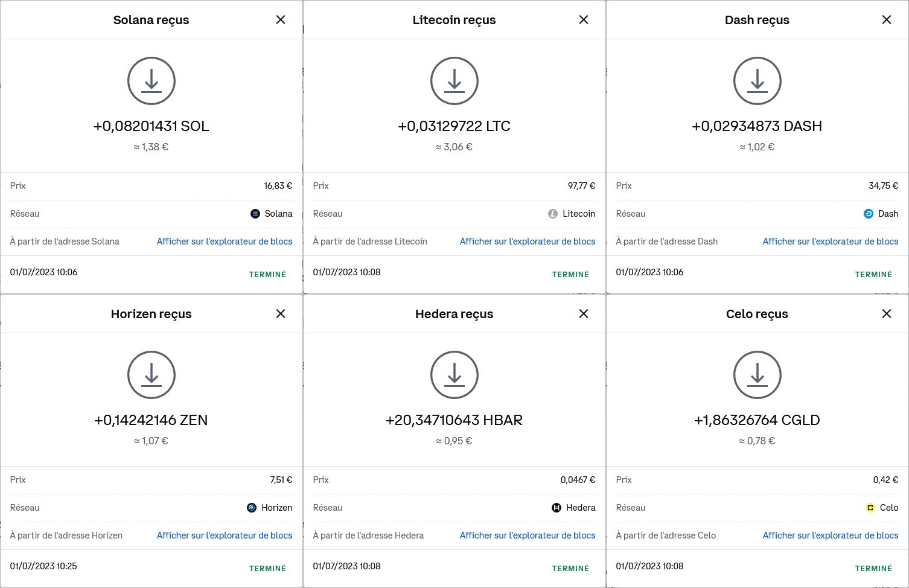Click the download arrow icon in Celo reçus
The height and width of the screenshot is (588, 909).
tap(757, 375)
